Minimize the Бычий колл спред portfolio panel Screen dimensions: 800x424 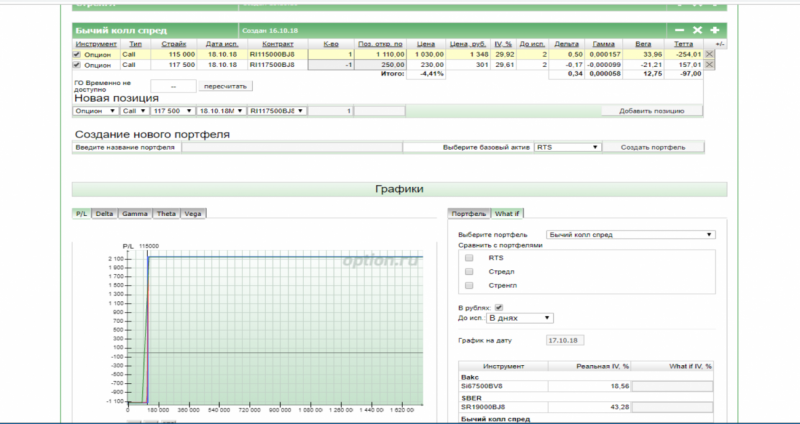[680, 31]
